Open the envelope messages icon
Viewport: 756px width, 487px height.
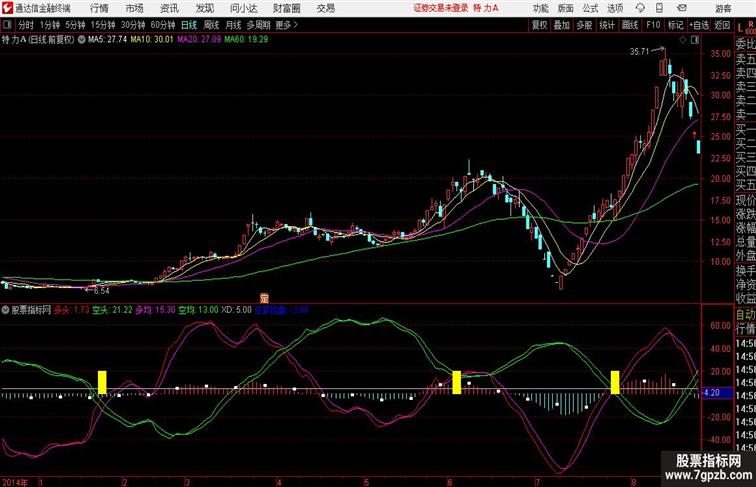682,8
